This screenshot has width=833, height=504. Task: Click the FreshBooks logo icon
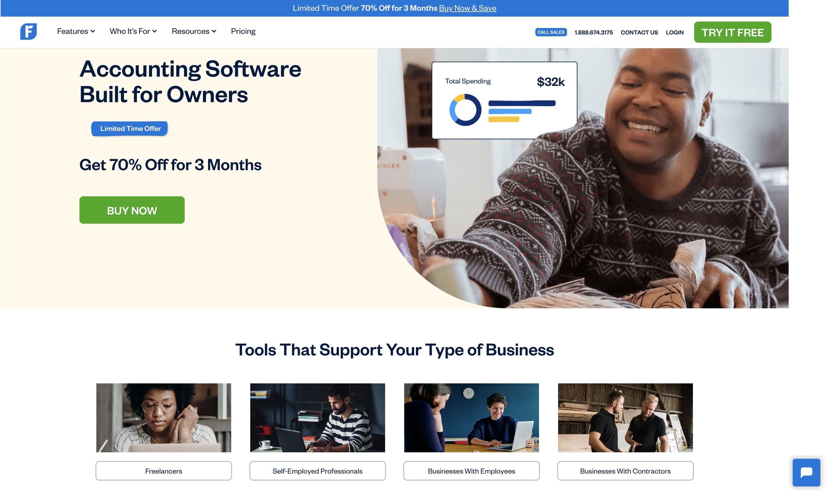coord(28,31)
